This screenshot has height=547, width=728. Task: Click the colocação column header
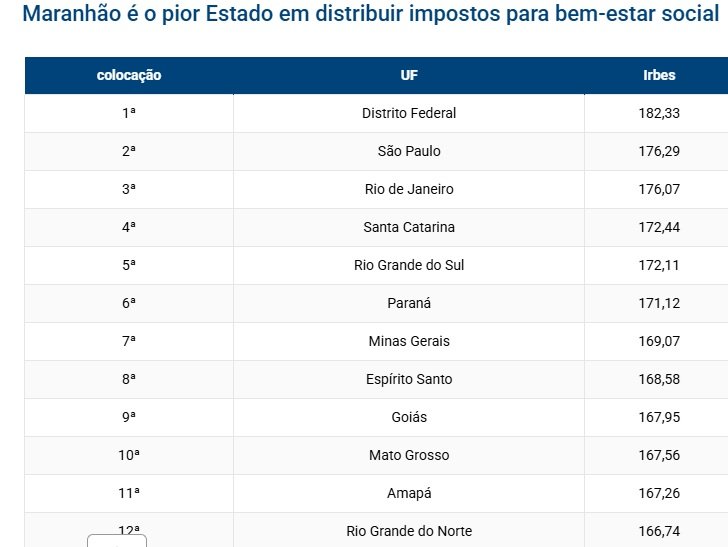pos(129,75)
